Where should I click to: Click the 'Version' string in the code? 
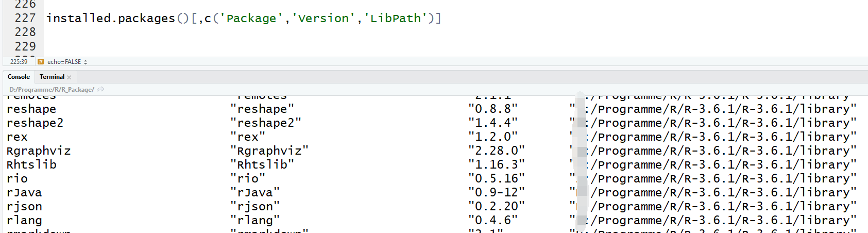pyautogui.click(x=323, y=18)
